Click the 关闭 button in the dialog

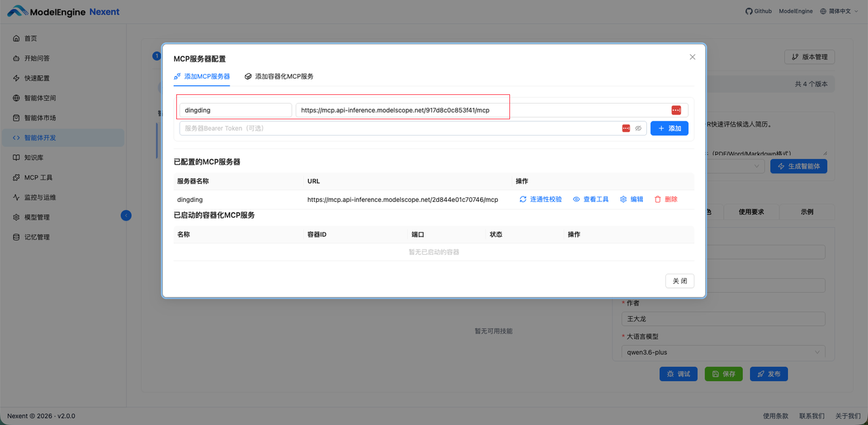point(679,281)
